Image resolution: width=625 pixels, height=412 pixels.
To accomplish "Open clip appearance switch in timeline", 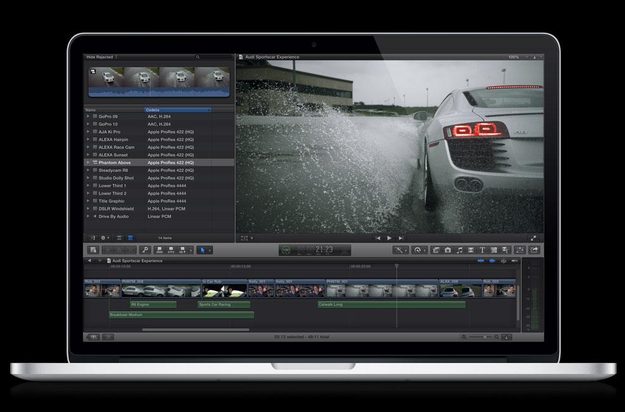I will 506,337.
